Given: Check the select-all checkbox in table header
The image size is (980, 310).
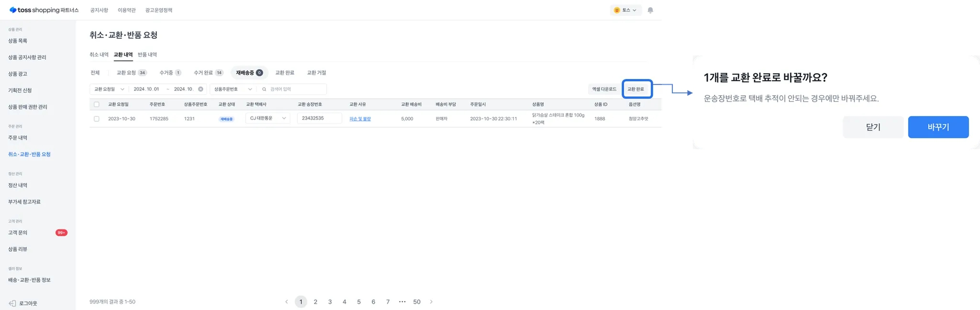Looking at the screenshot, I should click(97, 104).
